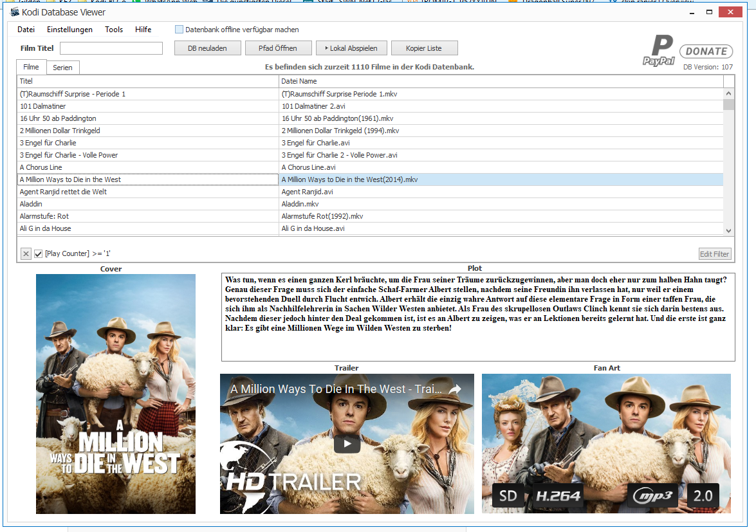Click the mp3 audio badge
The height and width of the screenshot is (532, 756).
652,496
